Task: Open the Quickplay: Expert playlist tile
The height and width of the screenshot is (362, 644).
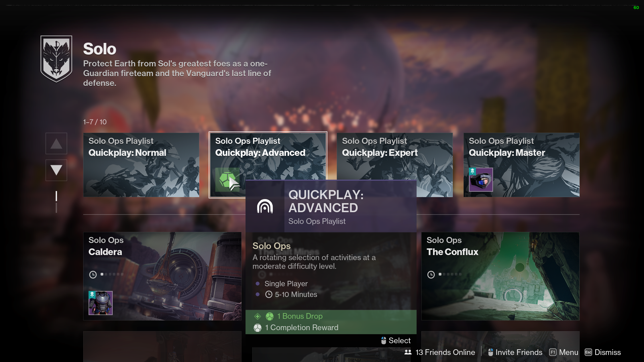Action: pos(395,156)
